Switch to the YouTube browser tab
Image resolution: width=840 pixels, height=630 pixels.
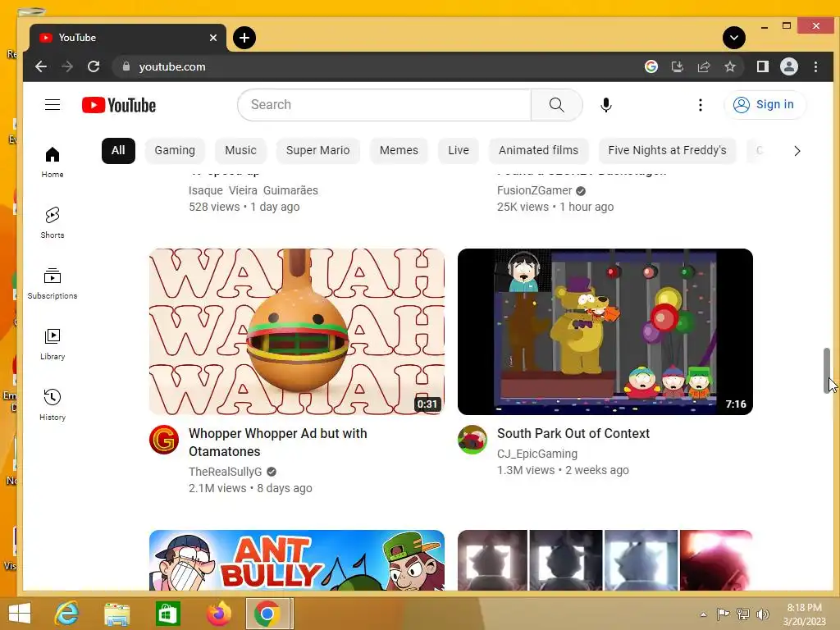(127, 38)
